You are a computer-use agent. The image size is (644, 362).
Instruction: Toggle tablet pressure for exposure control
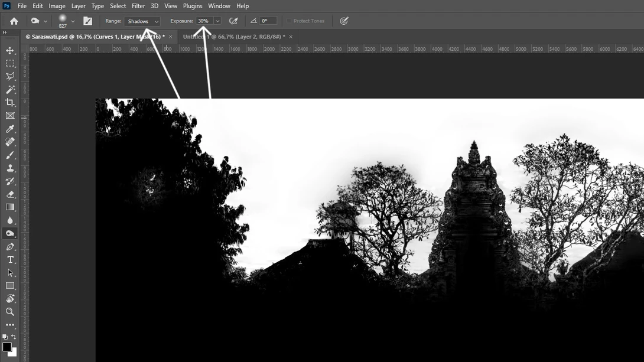[343, 21]
